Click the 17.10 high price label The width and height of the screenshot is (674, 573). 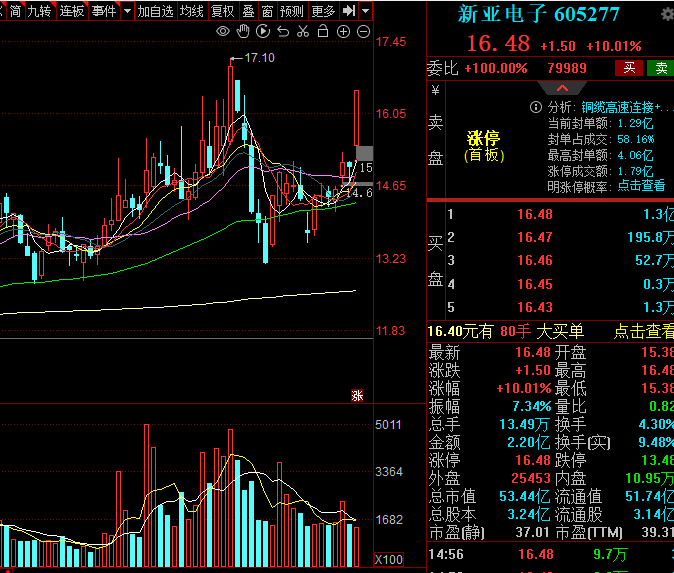[x=259, y=58]
